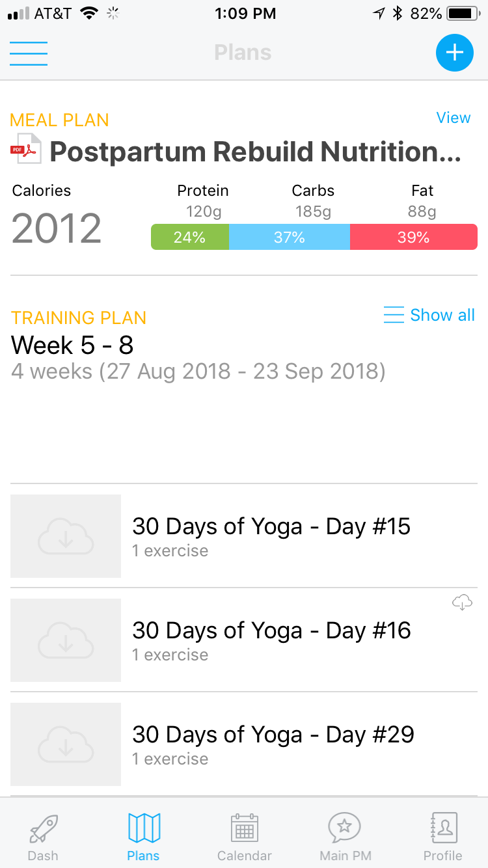
Task: Open the meal plan PDF icon
Action: (x=26, y=150)
